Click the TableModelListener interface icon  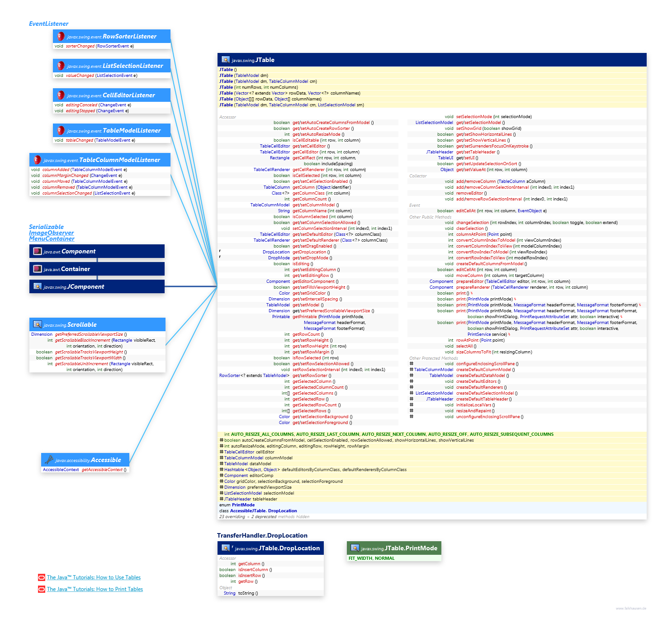tap(61, 130)
